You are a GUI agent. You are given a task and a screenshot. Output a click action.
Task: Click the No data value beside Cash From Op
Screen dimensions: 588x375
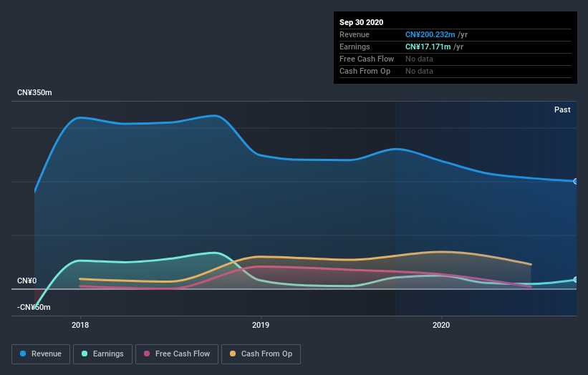[419, 71]
